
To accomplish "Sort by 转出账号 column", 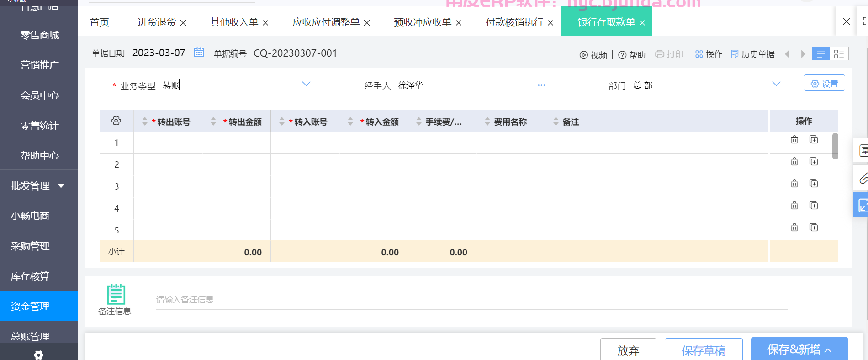I will pyautogui.click(x=144, y=122).
